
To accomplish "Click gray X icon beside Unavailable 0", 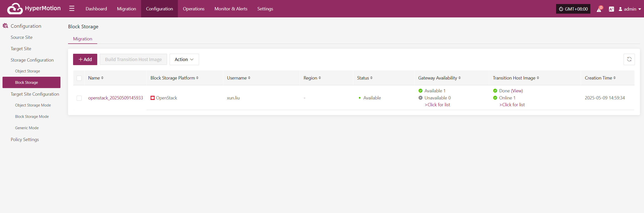I will 421,98.
